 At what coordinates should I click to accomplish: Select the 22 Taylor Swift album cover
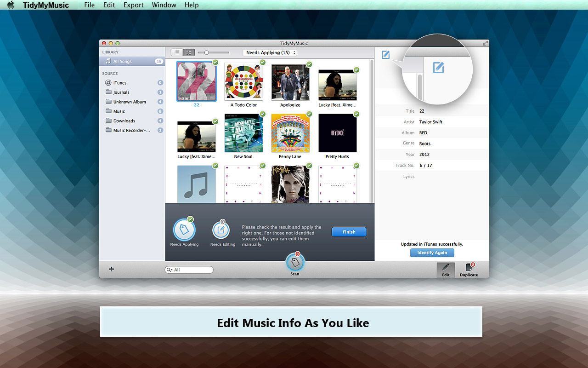(x=196, y=81)
